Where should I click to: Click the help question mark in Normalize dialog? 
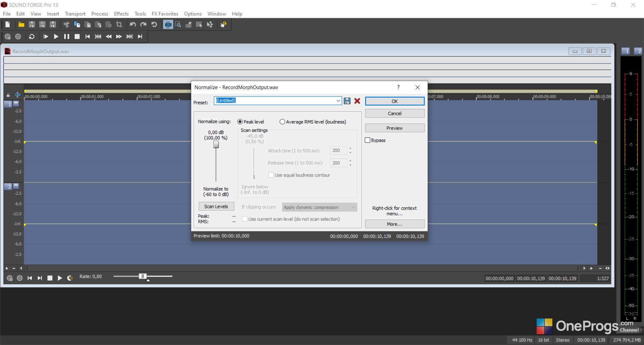398,87
